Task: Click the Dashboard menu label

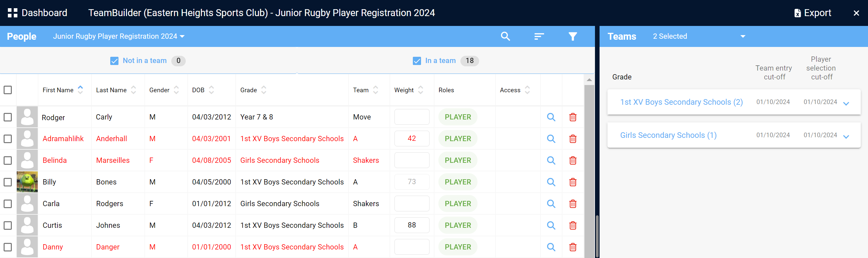Action: [45, 13]
